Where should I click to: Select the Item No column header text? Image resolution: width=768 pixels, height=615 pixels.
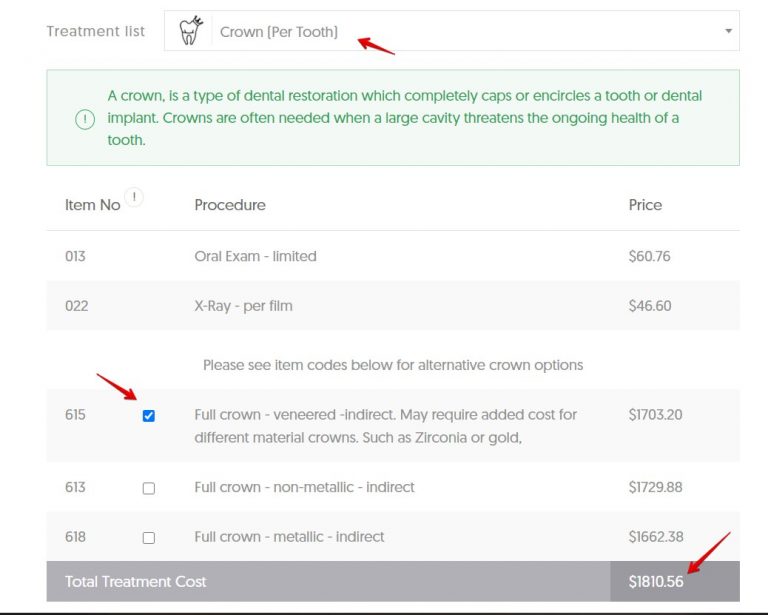92,205
